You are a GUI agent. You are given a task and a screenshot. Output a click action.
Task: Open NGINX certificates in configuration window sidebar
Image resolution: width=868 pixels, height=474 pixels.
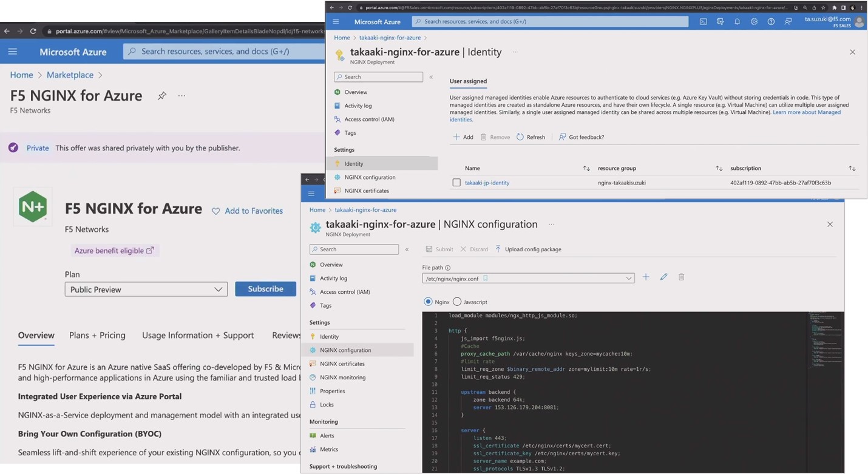342,364
